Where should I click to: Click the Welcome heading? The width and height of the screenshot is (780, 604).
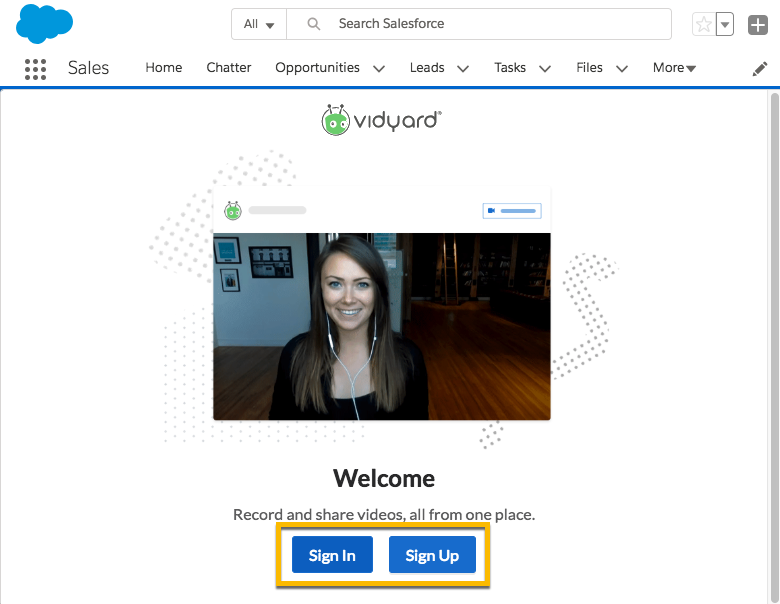click(x=384, y=479)
